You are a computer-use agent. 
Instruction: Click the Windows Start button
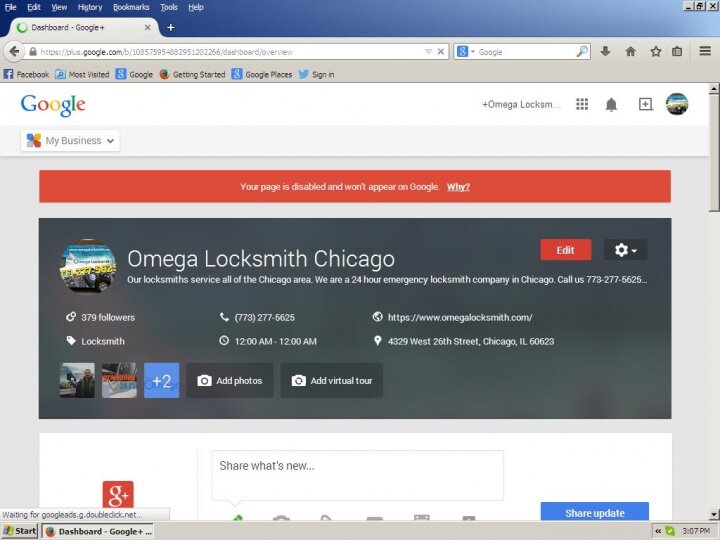tap(19, 531)
